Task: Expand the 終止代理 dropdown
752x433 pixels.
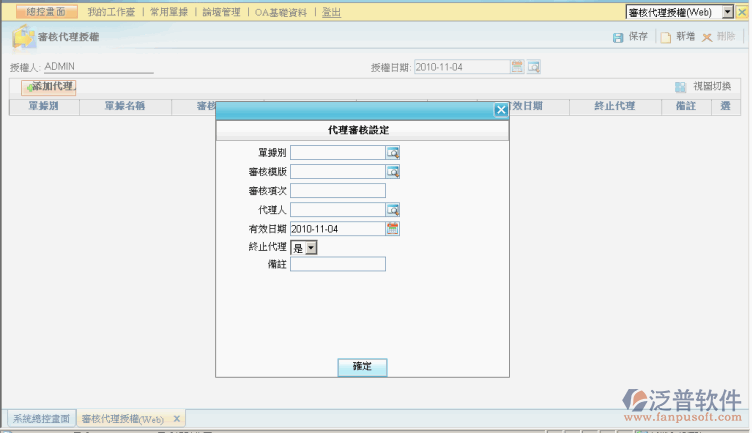Action: click(x=311, y=248)
